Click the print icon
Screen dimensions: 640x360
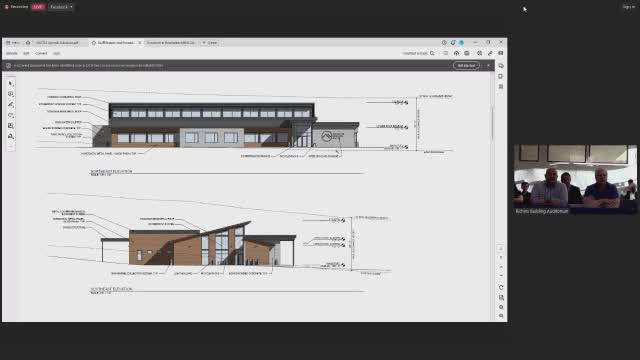467,53
